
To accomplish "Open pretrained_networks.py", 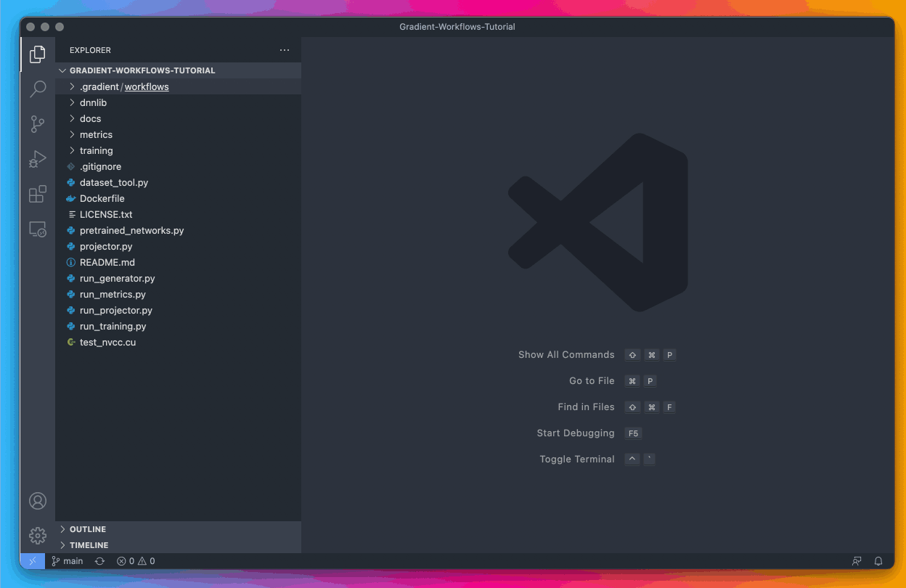I will pyautogui.click(x=178, y=230).
